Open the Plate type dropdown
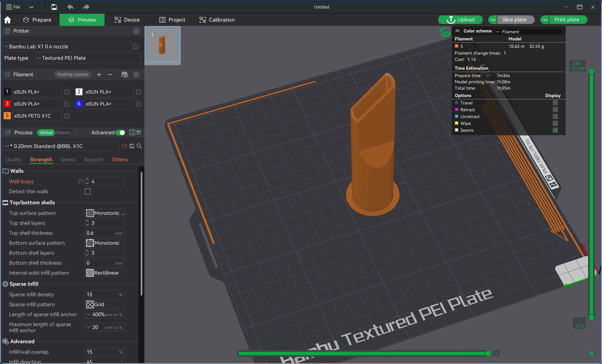Screen dimensions: 602x364 click(88, 58)
